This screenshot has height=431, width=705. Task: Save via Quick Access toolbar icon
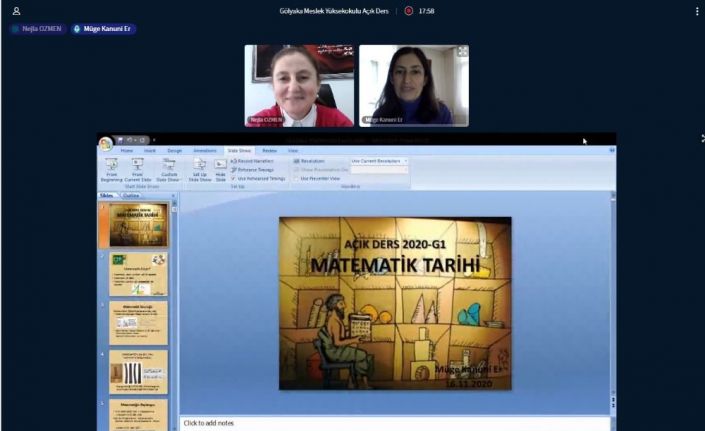pos(120,140)
